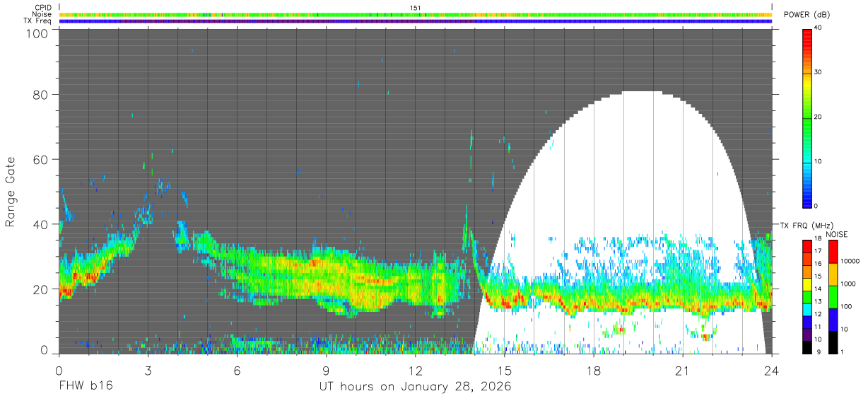Select the blue segment of the NOISE colorbar
The height and width of the screenshot is (401, 868).
click(833, 320)
